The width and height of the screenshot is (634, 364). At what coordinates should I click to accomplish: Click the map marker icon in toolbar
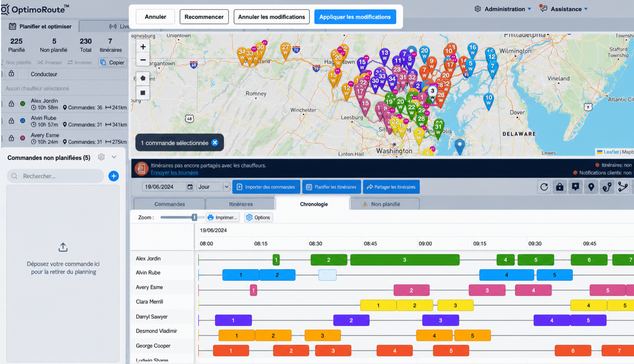coord(591,187)
